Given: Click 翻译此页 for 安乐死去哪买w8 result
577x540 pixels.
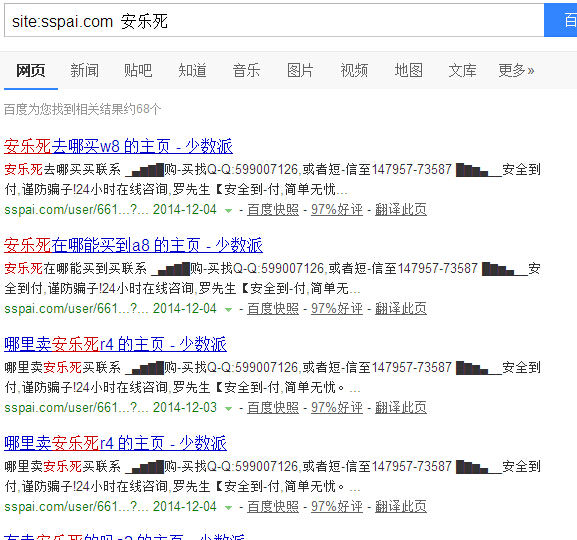Looking at the screenshot, I should tap(401, 210).
